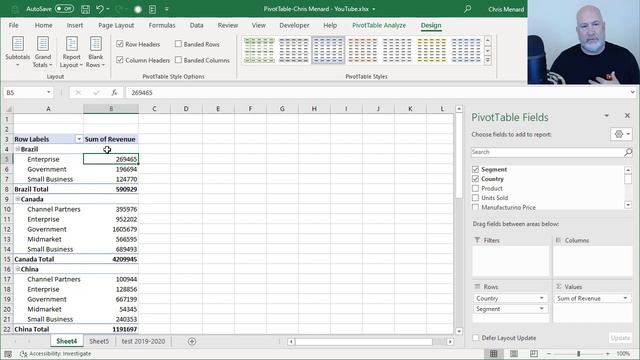Switch to the Sheet5 tab

[99, 341]
